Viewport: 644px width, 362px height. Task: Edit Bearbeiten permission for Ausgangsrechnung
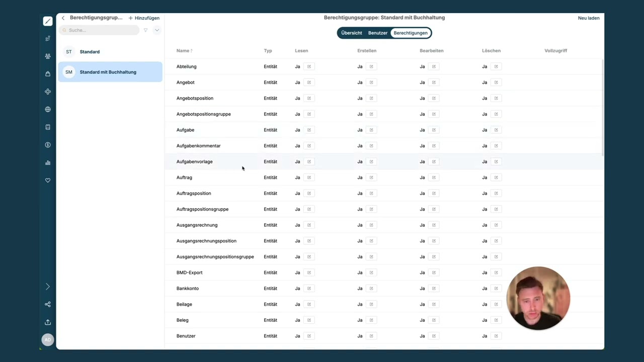click(x=434, y=225)
